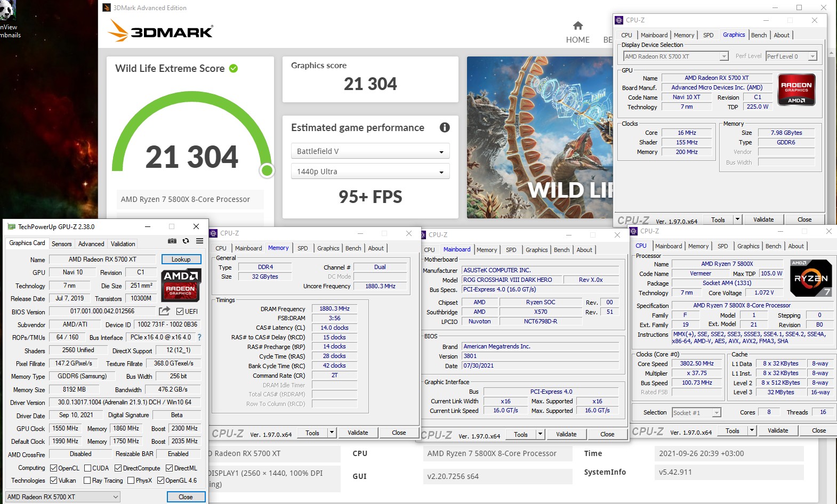837x504 pixels.
Task: Click 3DMark Advanced Edition title bar icon
Action: [x=107, y=7]
